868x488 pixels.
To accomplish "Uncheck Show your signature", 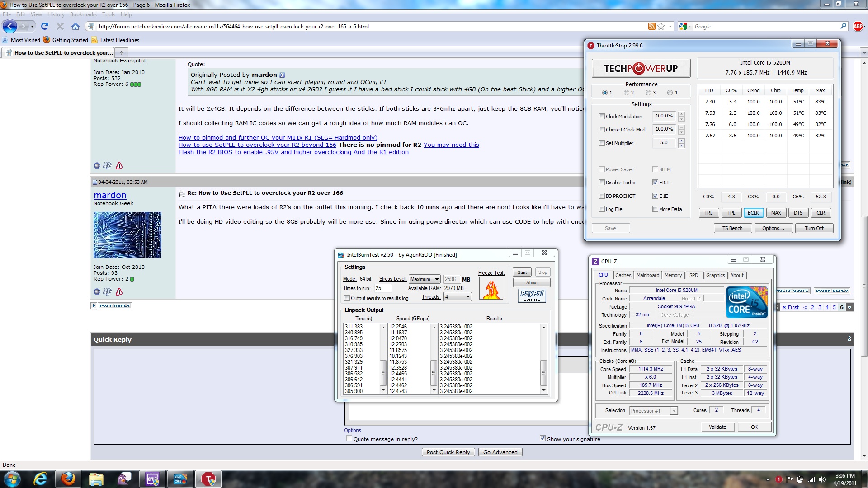I will tap(542, 438).
